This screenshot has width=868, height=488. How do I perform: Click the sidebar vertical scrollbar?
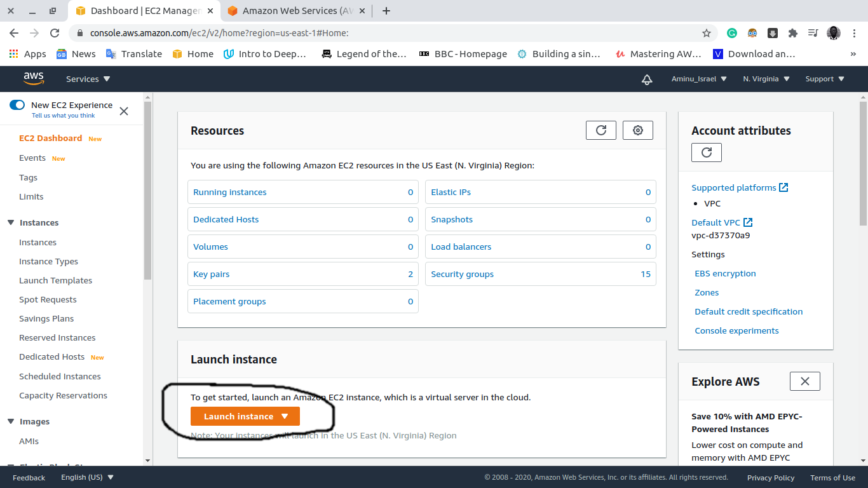147,191
